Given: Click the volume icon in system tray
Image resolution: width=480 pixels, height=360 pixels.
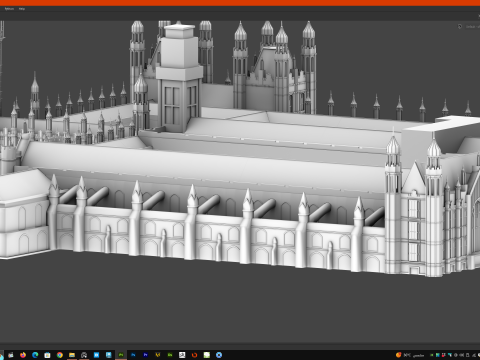Looking at the screenshot, I should coord(461,355).
